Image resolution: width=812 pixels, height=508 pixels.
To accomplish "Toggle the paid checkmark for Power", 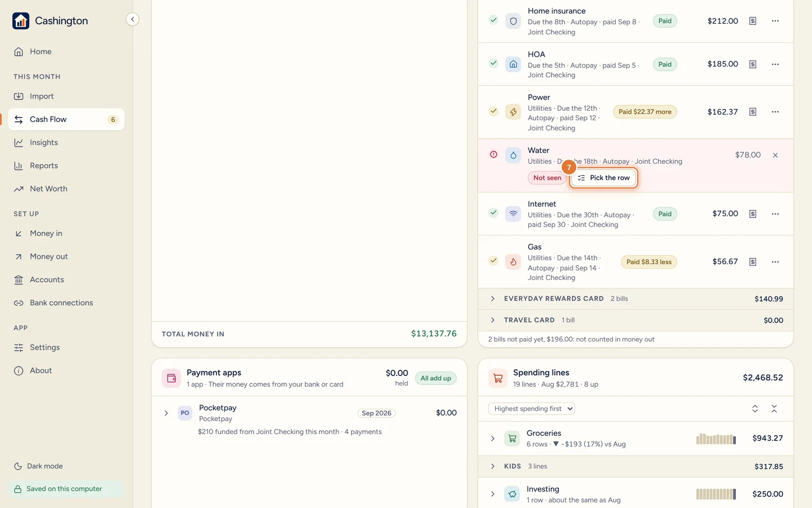I will pyautogui.click(x=493, y=111).
